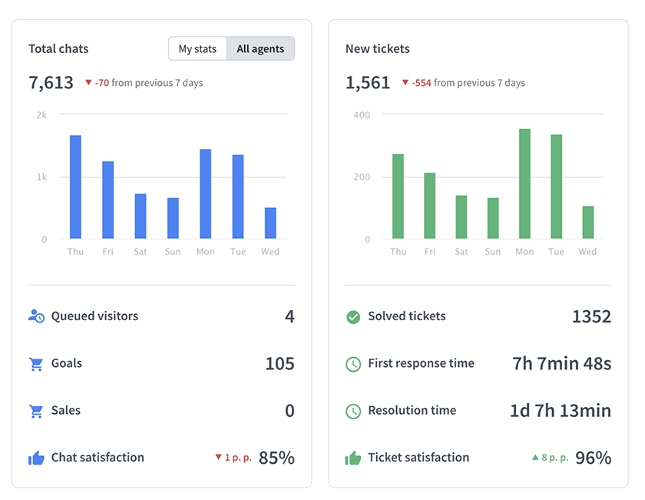Click the Resolution time clock icon

[x=353, y=411]
